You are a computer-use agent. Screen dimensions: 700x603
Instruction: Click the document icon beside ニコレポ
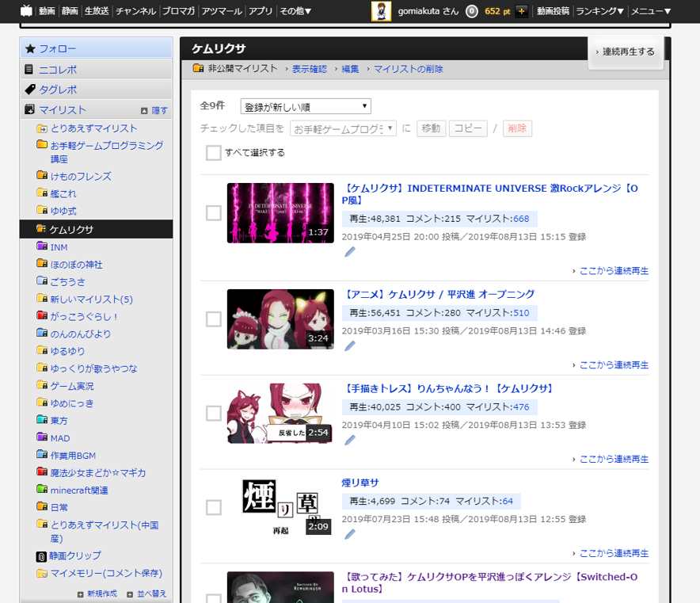[29, 69]
